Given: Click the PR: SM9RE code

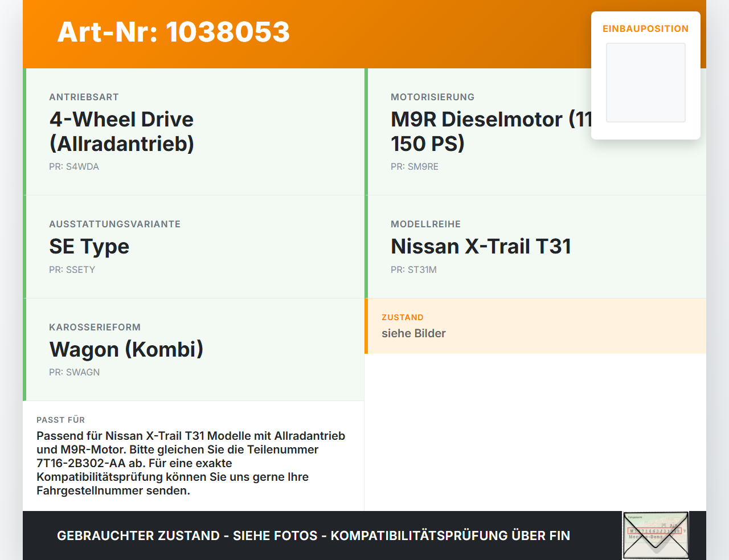Looking at the screenshot, I should coord(415,167).
